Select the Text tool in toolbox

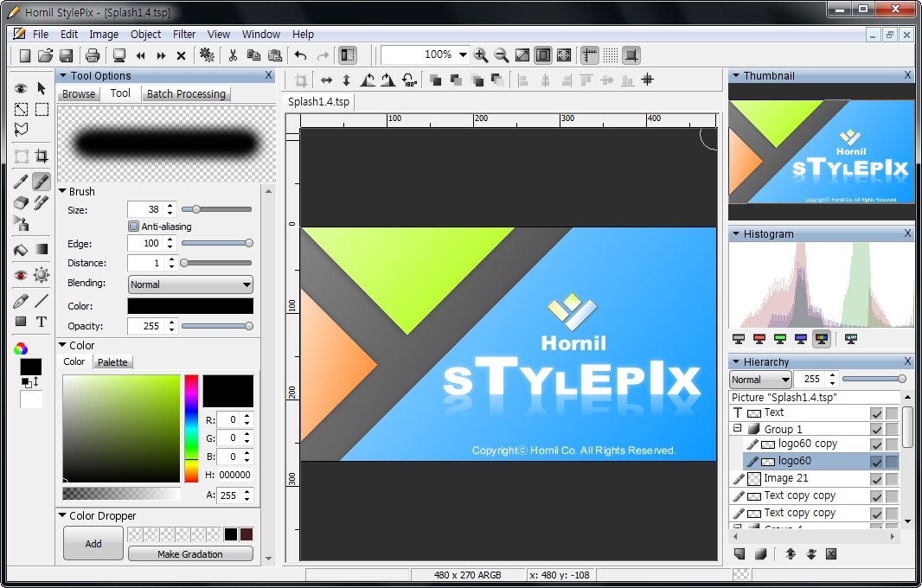coord(42,322)
